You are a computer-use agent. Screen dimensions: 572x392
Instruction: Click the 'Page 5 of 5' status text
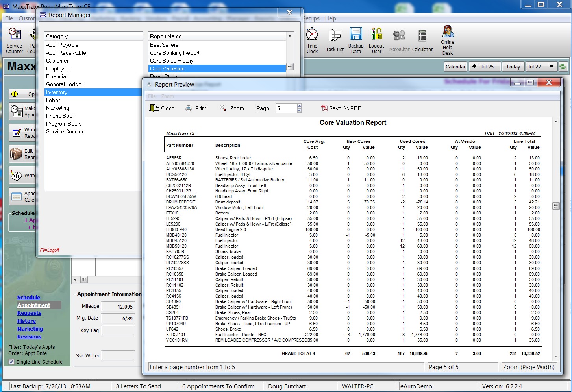click(444, 367)
